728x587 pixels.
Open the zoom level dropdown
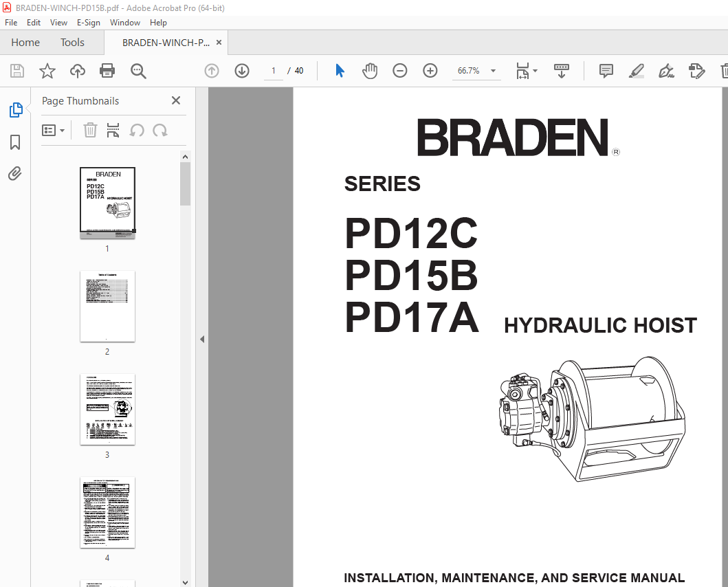click(x=493, y=71)
